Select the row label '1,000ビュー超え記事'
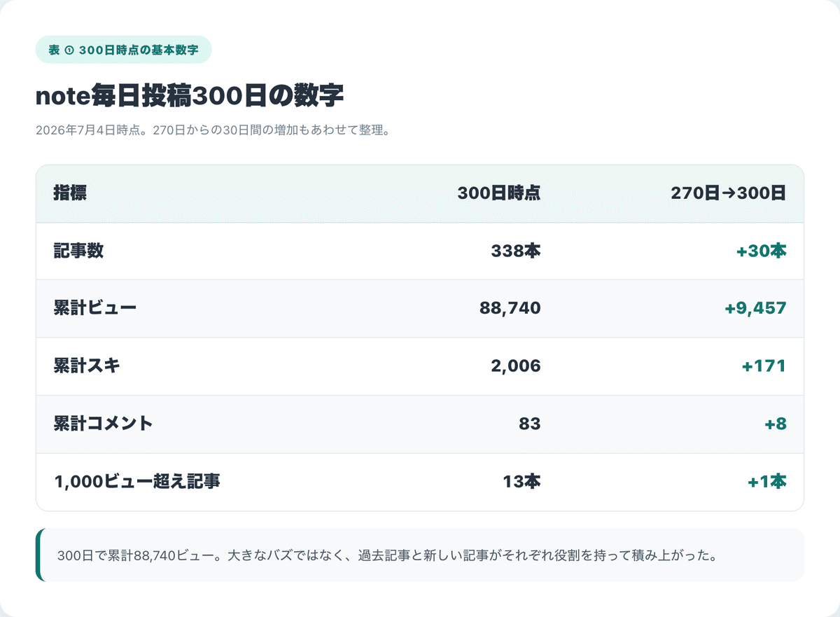 coord(137,482)
